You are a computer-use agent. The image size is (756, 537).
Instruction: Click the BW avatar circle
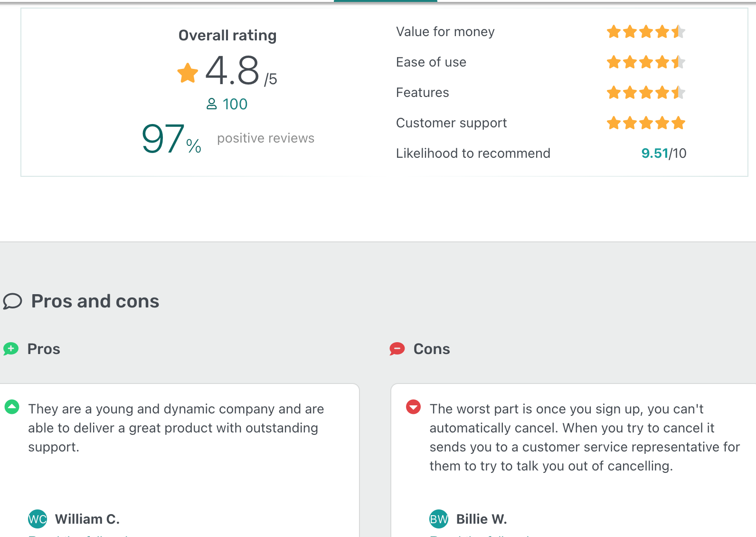click(439, 519)
